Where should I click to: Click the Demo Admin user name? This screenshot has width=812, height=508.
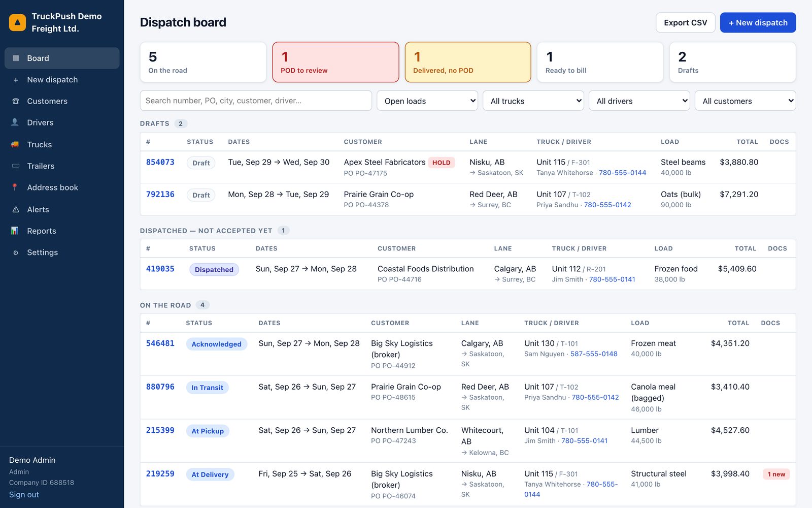tap(32, 460)
